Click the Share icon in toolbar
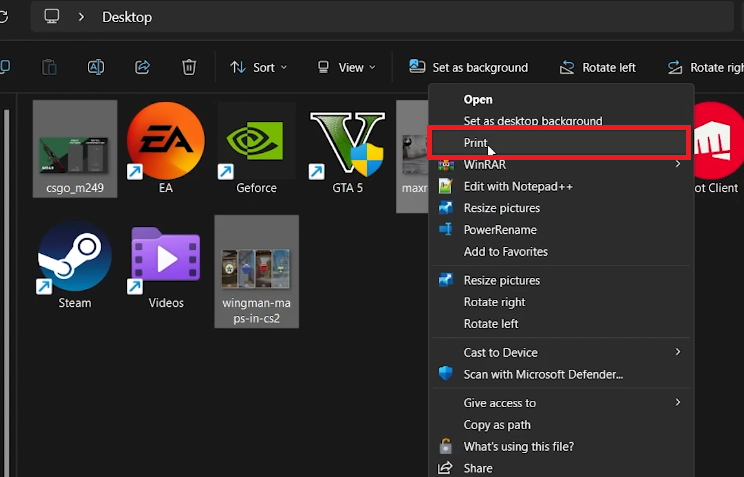This screenshot has height=477, width=744. point(142,67)
